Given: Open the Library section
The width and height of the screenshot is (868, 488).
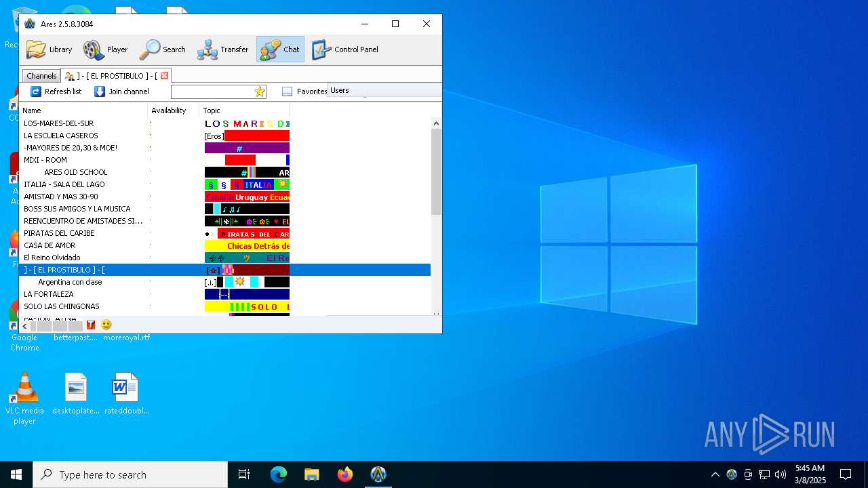Looking at the screenshot, I should pos(49,49).
